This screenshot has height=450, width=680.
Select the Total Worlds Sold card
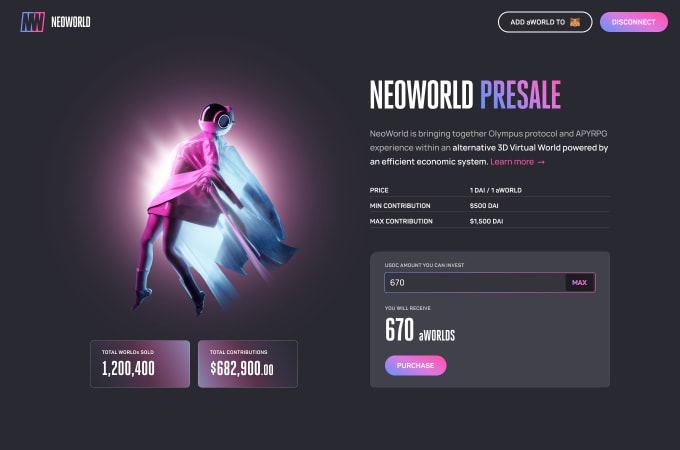[x=140, y=364]
